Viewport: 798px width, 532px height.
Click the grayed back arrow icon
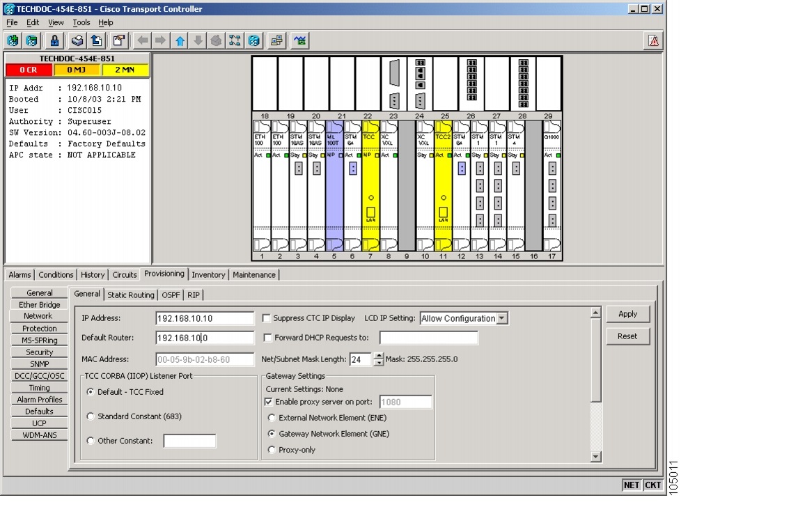coord(143,40)
